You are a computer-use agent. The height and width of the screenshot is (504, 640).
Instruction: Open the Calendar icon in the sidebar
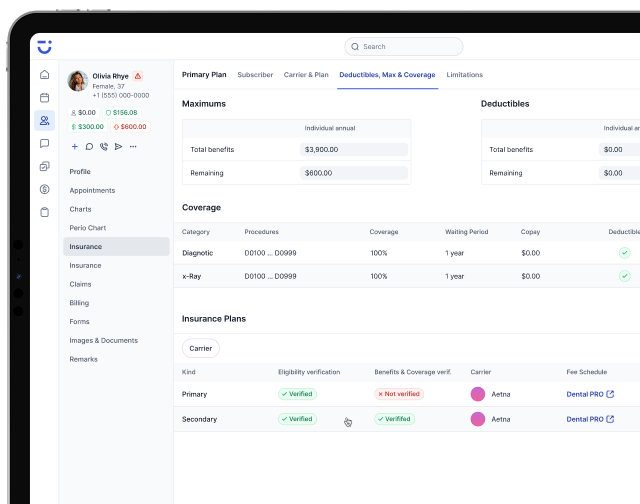tap(44, 98)
